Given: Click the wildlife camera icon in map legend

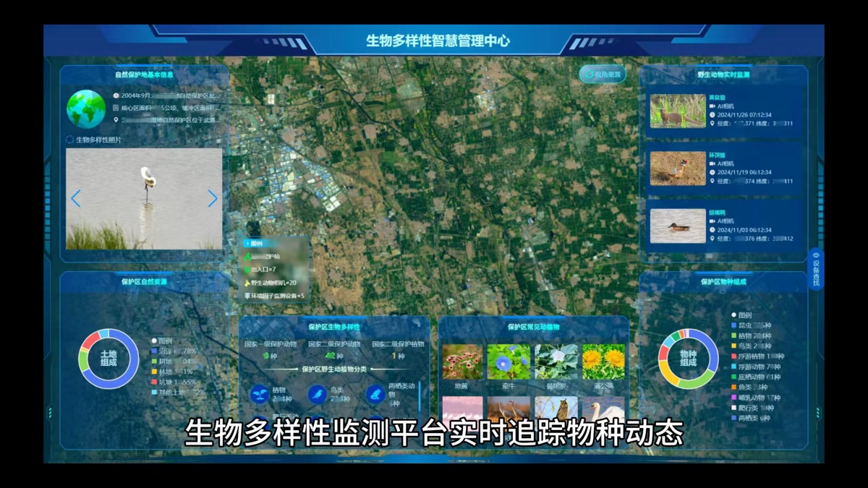Looking at the screenshot, I should (x=247, y=283).
